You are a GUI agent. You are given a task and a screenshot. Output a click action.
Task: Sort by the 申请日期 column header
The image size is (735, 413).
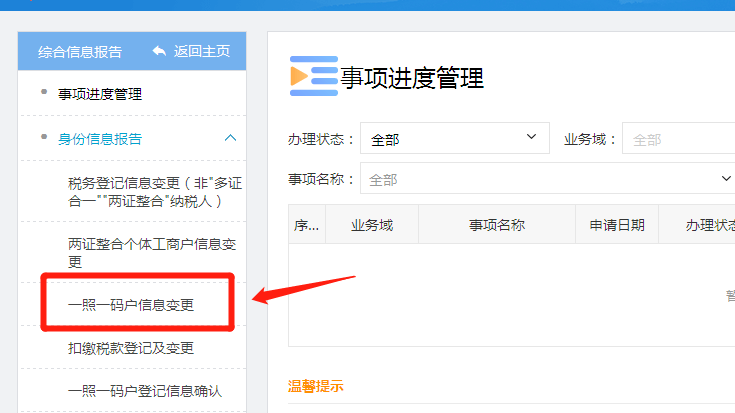pos(617,225)
